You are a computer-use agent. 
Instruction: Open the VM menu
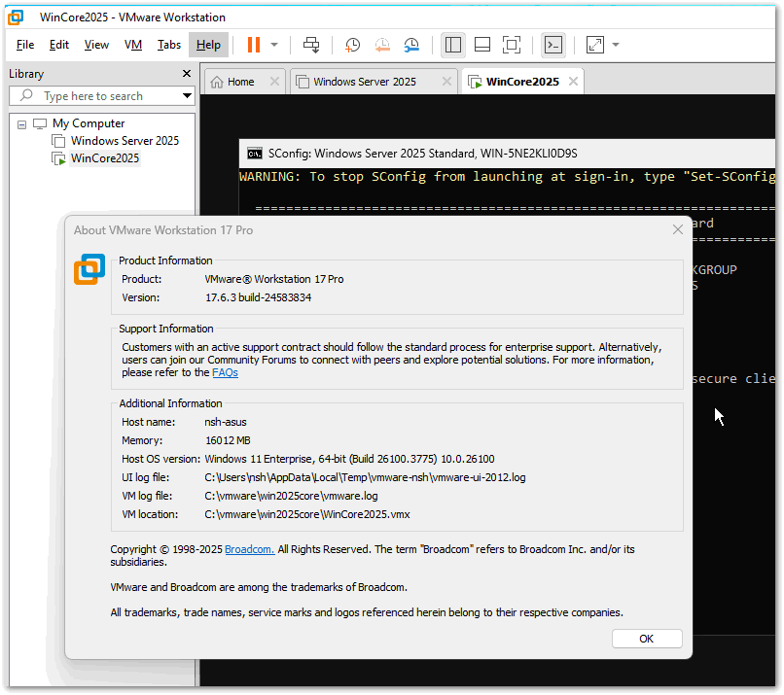[133, 45]
